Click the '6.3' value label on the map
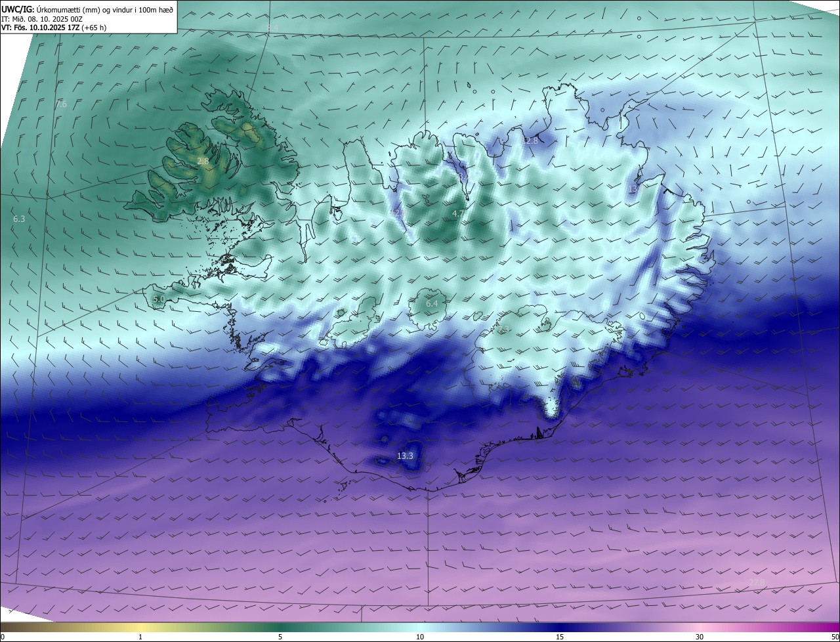Screen dimensions: 840x642 19,219
